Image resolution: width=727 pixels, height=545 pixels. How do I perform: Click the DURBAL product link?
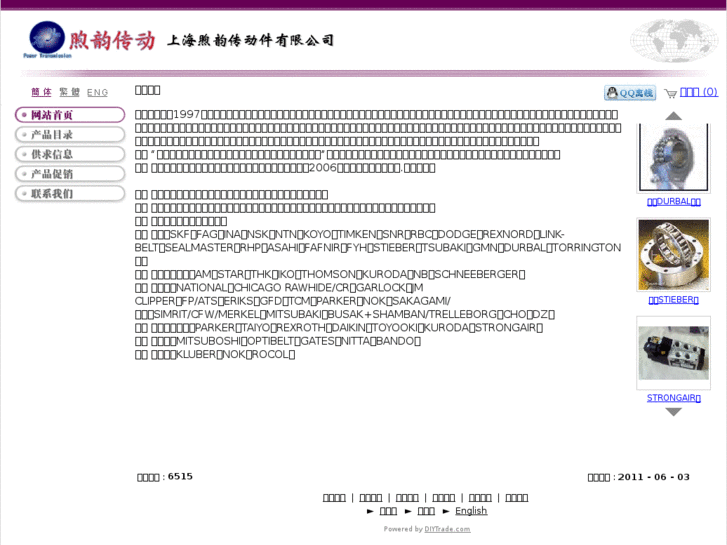674,202
